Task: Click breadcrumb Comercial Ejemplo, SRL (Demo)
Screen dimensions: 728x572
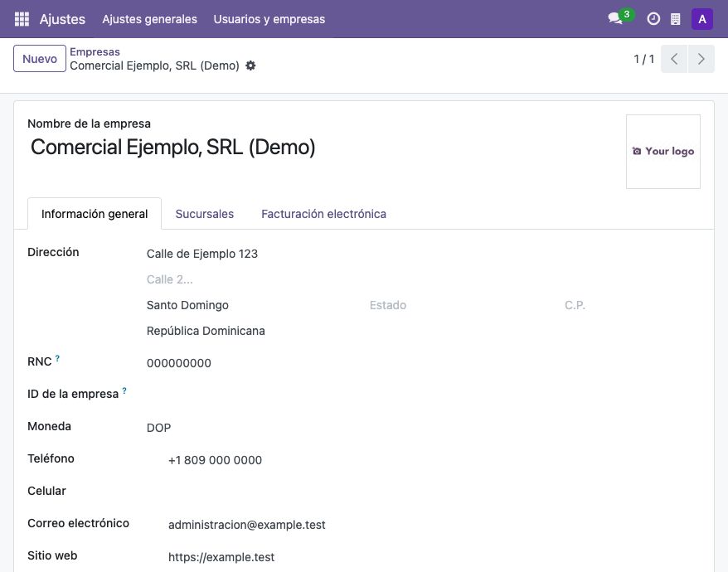Action: [x=154, y=65]
